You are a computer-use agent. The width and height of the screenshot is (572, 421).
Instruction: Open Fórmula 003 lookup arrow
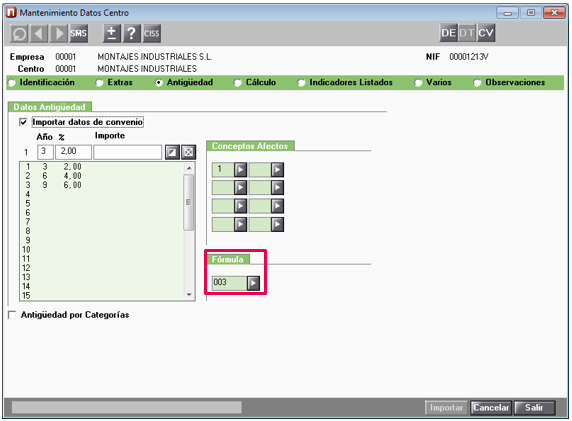[x=253, y=283]
